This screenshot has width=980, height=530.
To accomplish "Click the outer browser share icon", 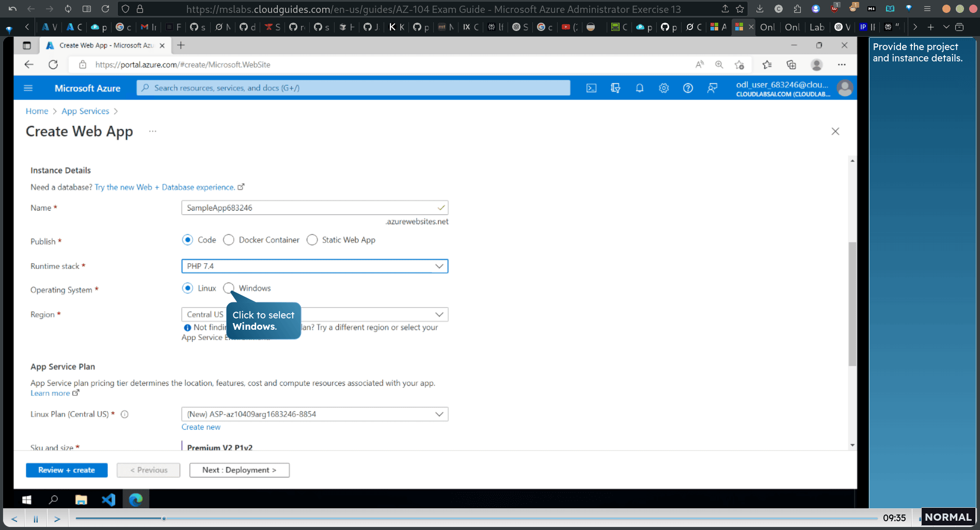I will [x=725, y=9].
